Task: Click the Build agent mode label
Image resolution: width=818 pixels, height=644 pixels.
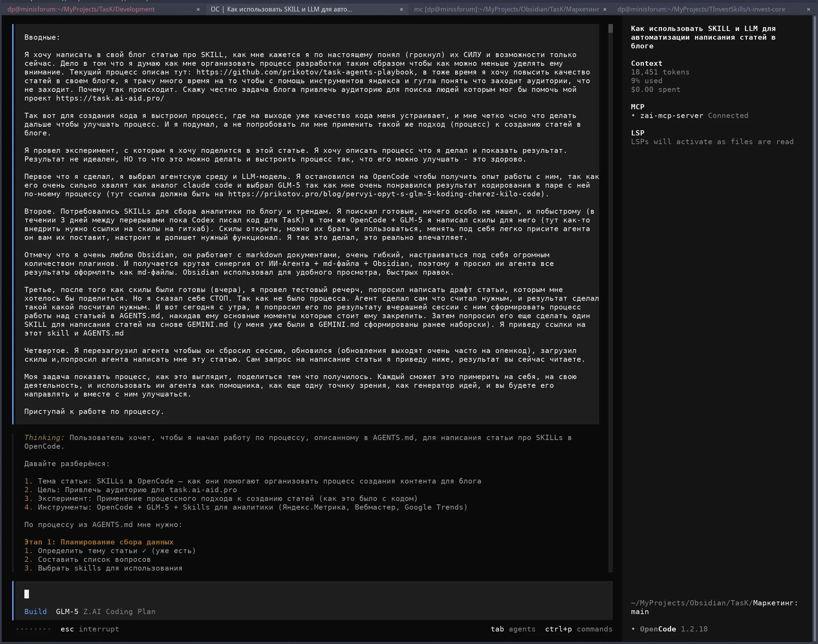Action: 36,612
